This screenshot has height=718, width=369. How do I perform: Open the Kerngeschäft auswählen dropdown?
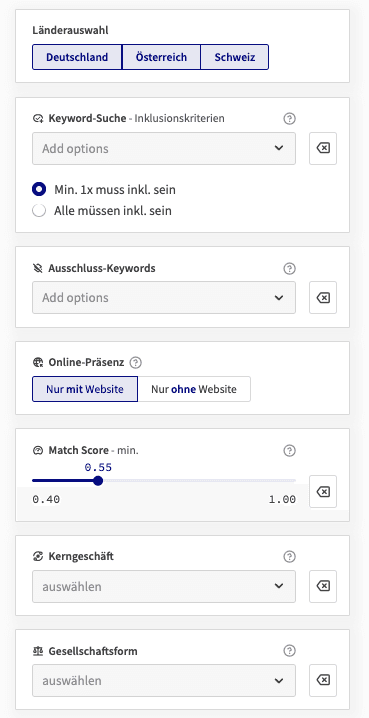pyautogui.click(x=164, y=587)
